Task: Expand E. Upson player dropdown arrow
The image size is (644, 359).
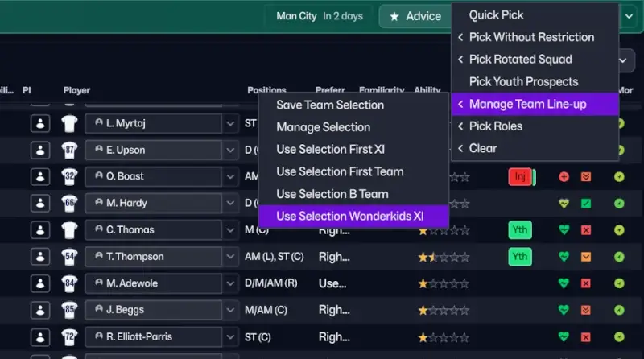Action: [230, 150]
